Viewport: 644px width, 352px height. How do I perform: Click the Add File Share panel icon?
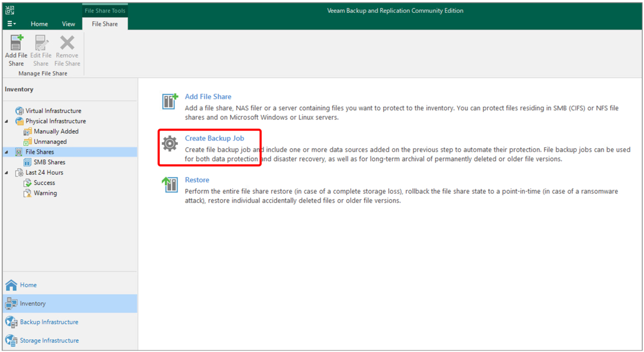tap(170, 101)
